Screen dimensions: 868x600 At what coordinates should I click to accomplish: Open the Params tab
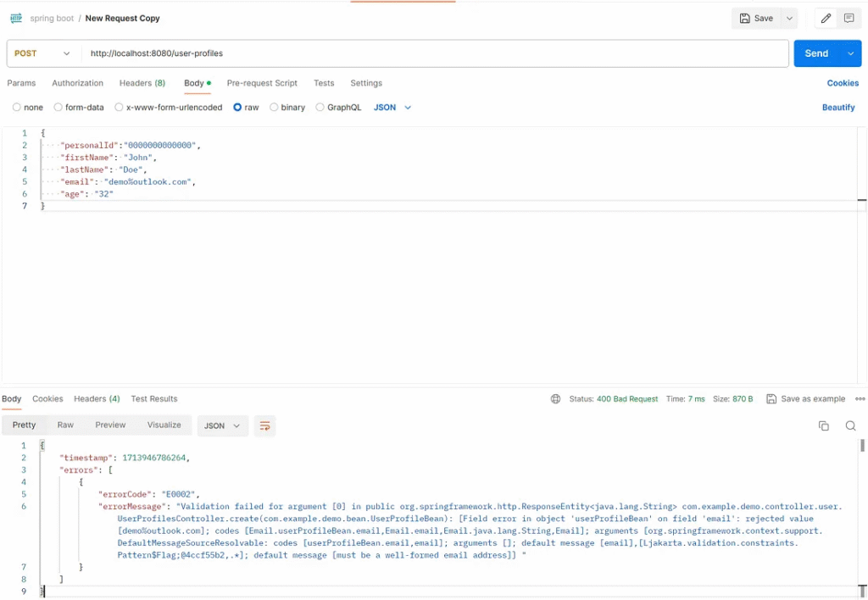21,83
